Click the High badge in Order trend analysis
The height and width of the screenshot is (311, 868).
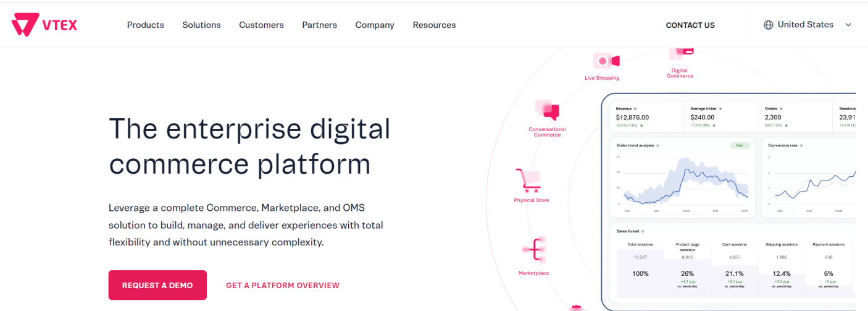click(739, 146)
